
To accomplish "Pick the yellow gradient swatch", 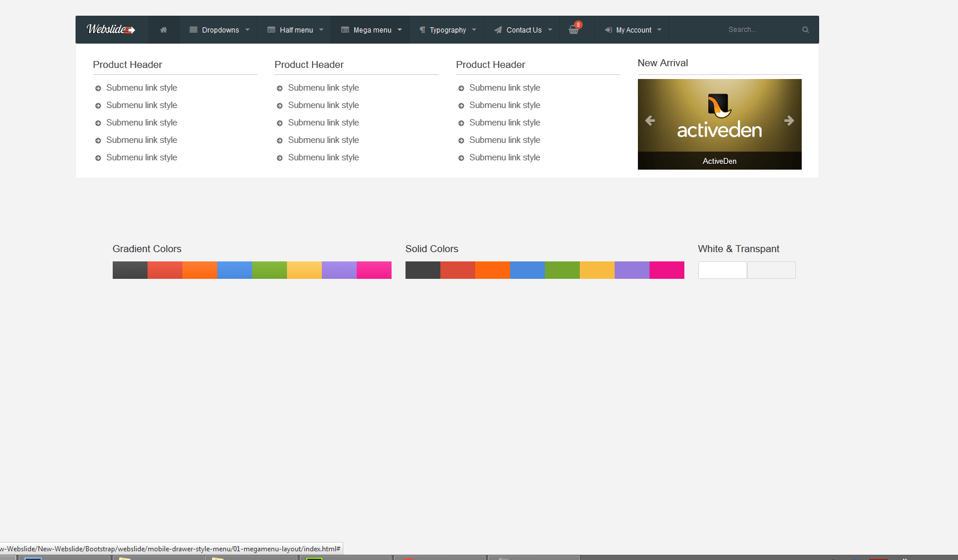I will [304, 270].
